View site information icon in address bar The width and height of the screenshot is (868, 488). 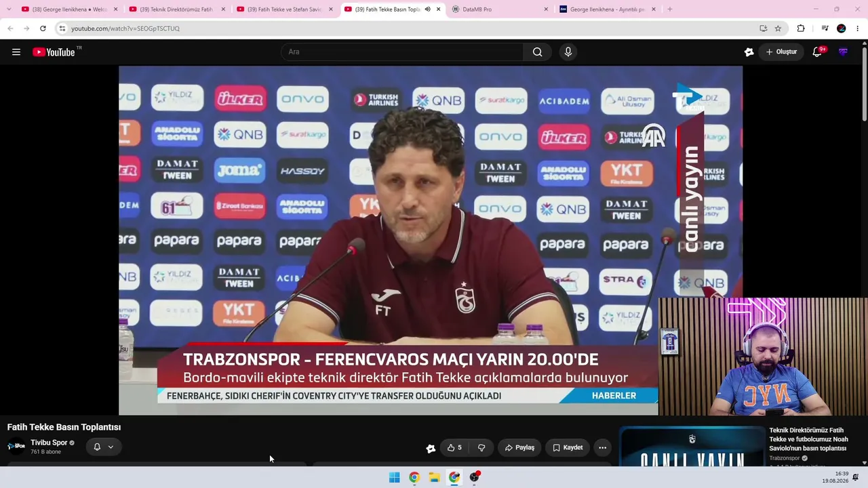pyautogui.click(x=62, y=28)
